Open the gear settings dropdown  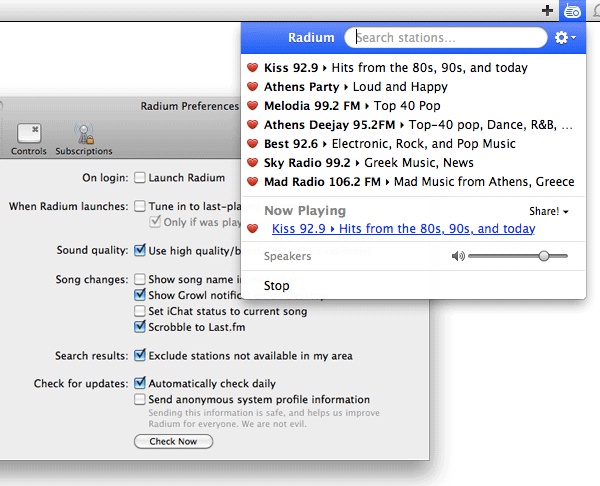pos(565,38)
